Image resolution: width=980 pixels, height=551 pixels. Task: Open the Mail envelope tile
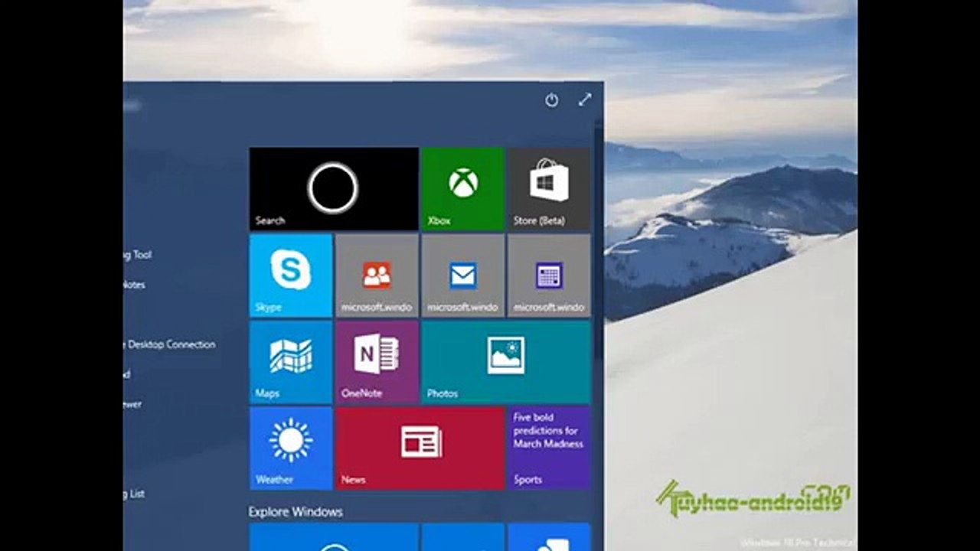tap(462, 275)
